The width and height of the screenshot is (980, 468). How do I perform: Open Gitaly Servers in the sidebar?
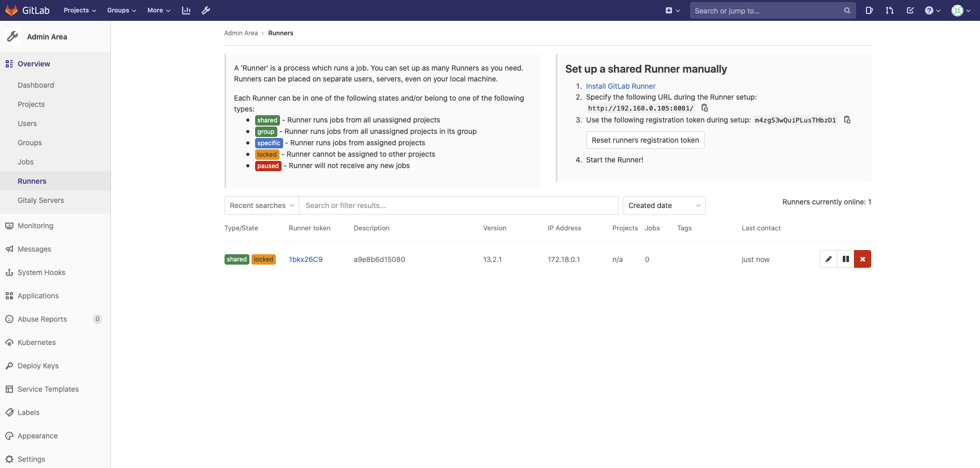click(x=40, y=200)
